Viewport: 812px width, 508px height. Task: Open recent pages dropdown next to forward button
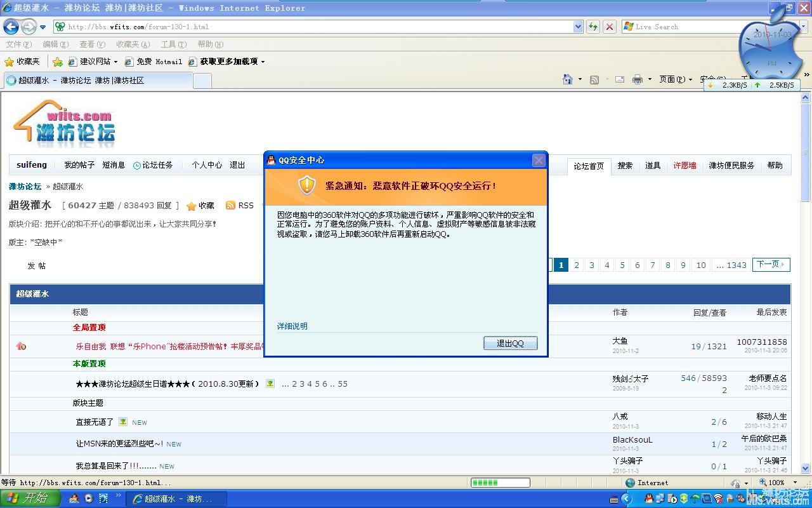point(43,27)
